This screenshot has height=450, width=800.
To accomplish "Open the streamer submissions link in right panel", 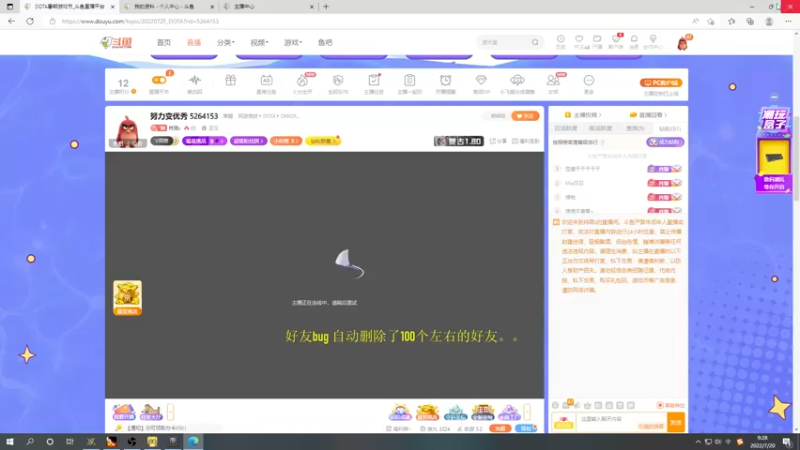I will click(x=583, y=115).
